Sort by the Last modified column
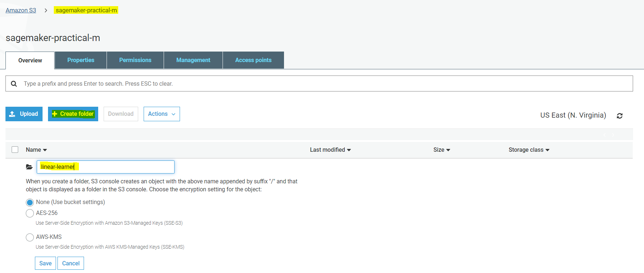The width and height of the screenshot is (644, 273). [x=330, y=150]
